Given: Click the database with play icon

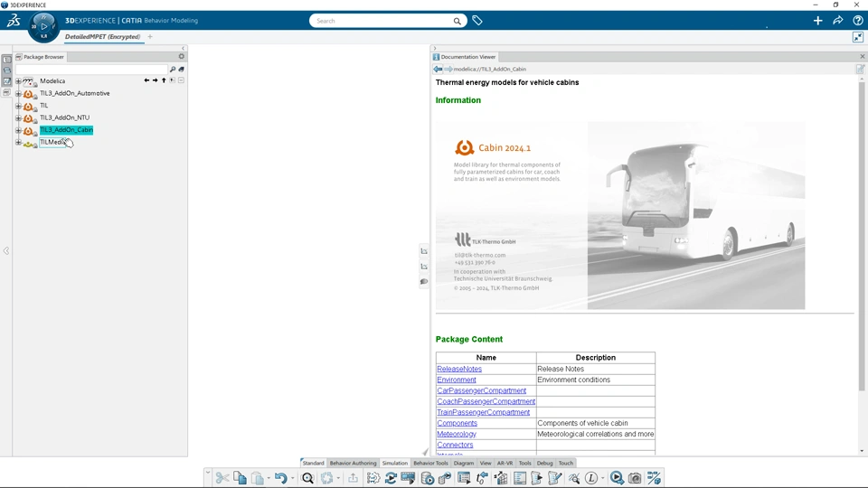Looking at the screenshot, I should [428, 478].
